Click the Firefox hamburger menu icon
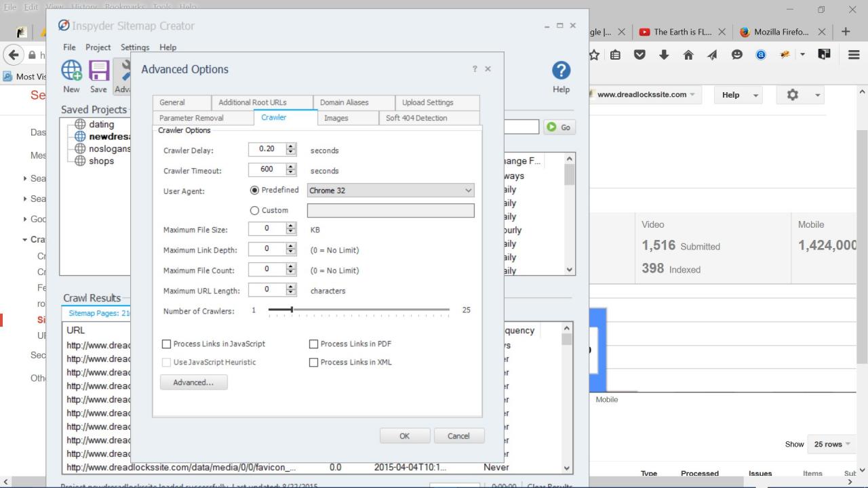This screenshot has width=868, height=488. click(x=854, y=56)
